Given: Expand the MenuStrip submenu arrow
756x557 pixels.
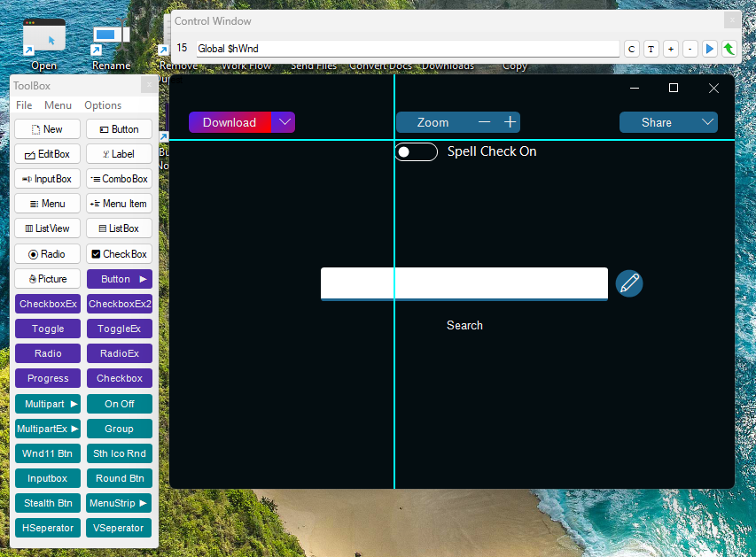Looking at the screenshot, I should point(143,503).
